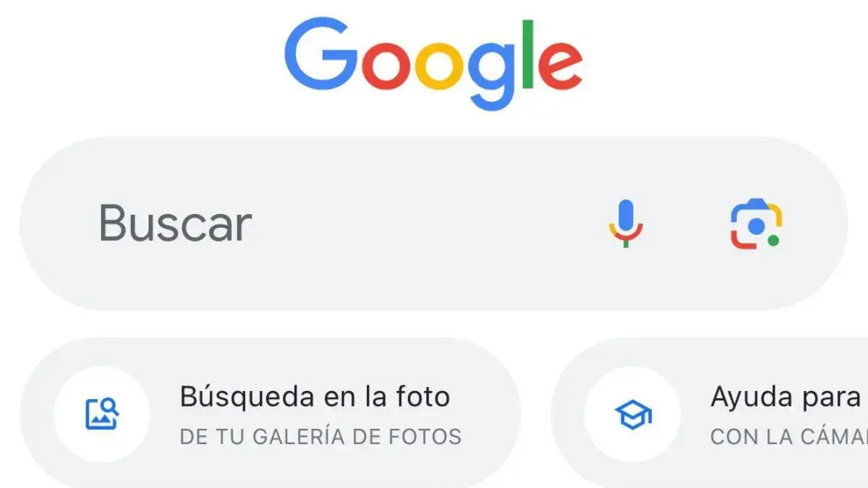This screenshot has height=488, width=868.
Task: Open the Ayuda para shortcut chip
Action: (x=710, y=414)
